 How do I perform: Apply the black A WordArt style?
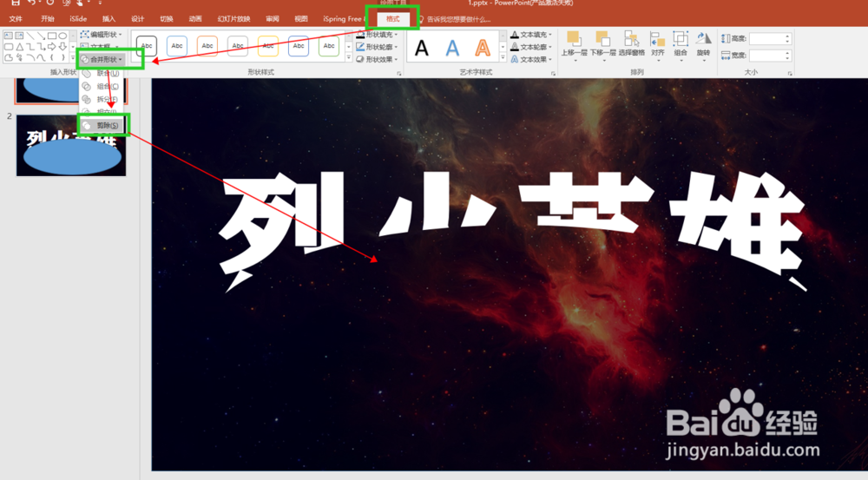pos(422,48)
